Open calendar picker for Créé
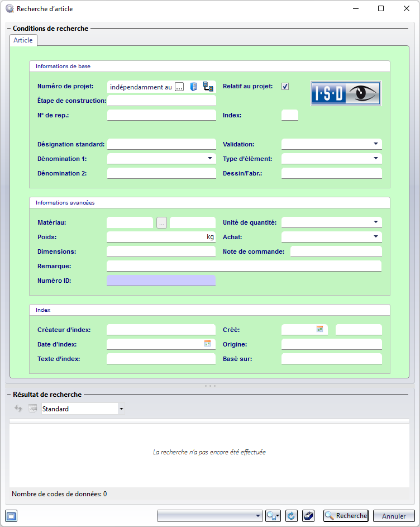 click(319, 329)
